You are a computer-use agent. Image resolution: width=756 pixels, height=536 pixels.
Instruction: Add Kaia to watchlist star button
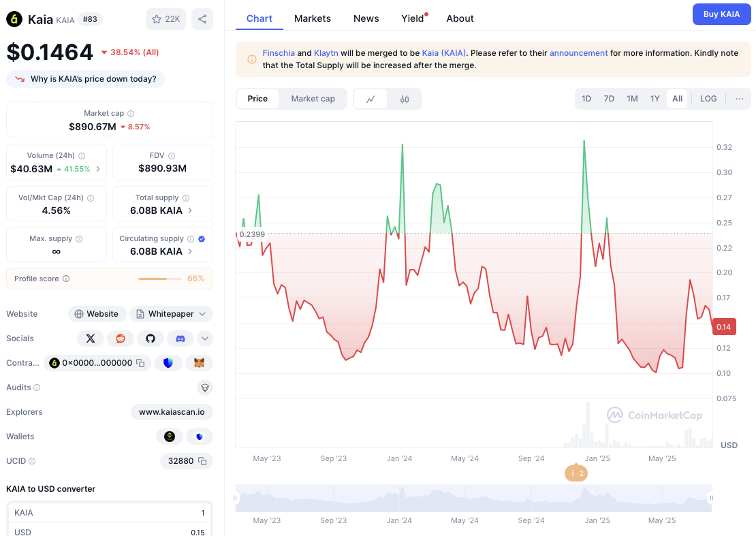(166, 19)
